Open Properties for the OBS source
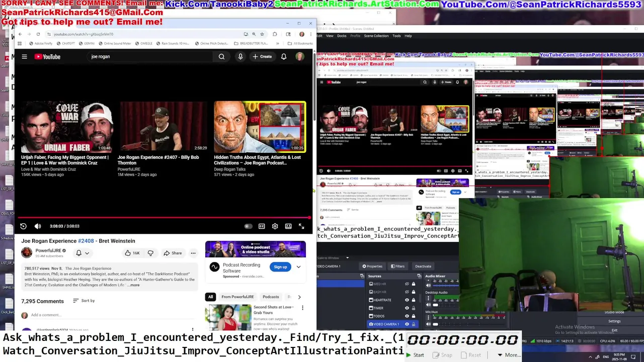This screenshot has height=362, width=644. point(372,266)
